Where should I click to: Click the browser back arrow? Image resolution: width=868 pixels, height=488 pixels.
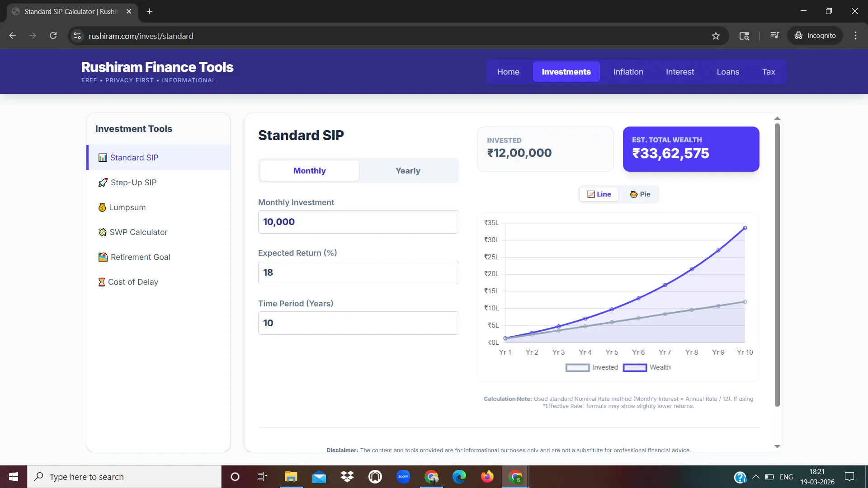13,36
